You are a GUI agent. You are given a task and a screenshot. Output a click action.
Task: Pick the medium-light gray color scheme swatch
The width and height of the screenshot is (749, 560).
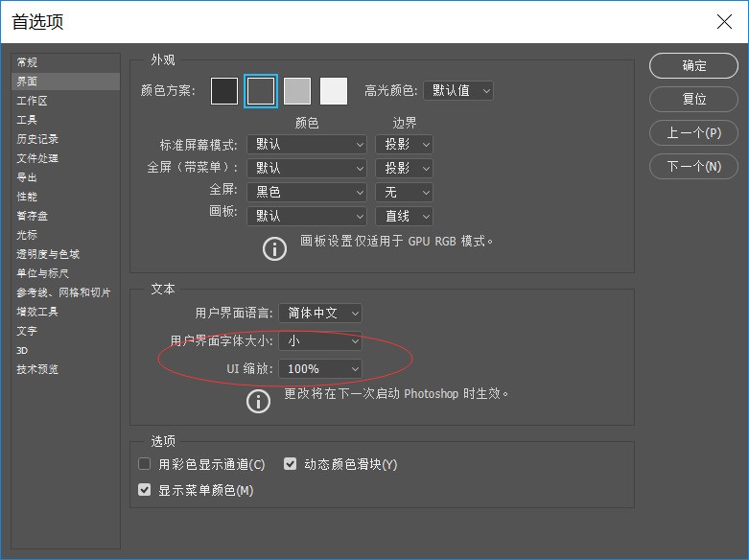pyautogui.click(x=297, y=91)
